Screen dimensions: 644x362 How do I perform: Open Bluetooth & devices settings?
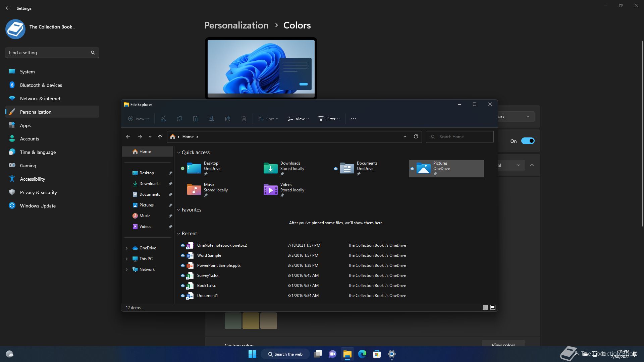(52, 85)
